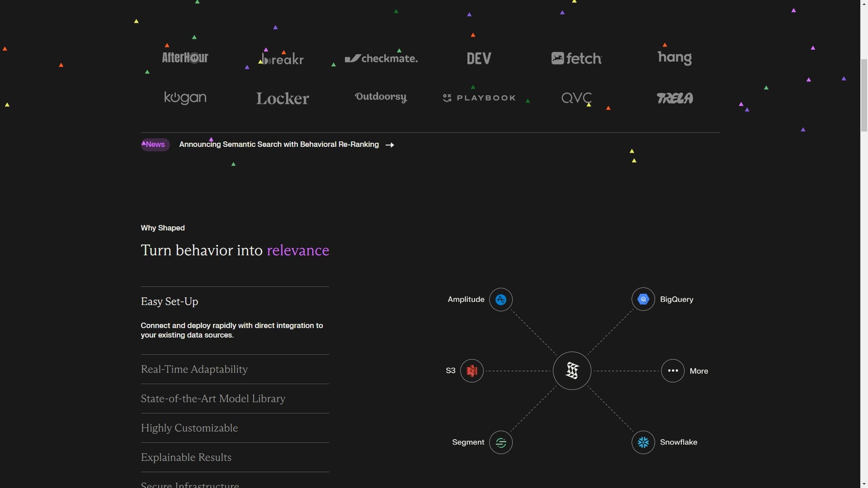868x488 pixels.
Task: Click the page vertical scrollbar thumb
Action: point(864,95)
